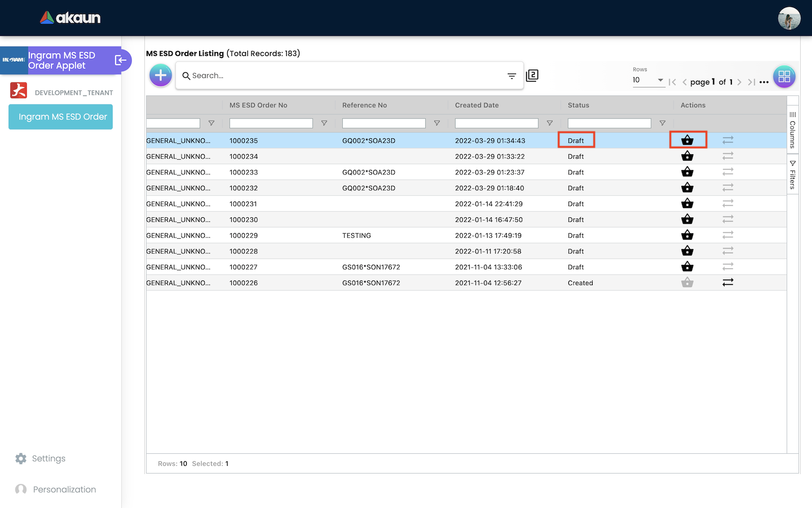Click the exit applet icon in sidebar
The image size is (812, 508).
121,60
